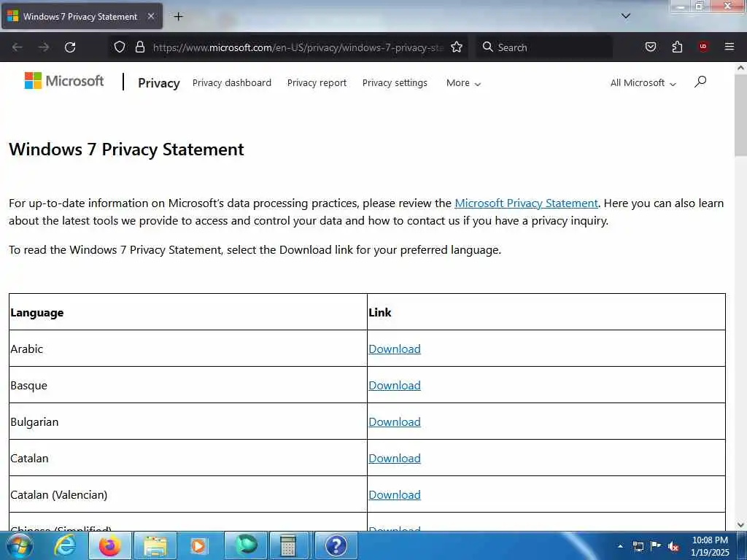747x560 pixels.
Task: Click the page vertical scrollbar thumb
Action: point(740,114)
